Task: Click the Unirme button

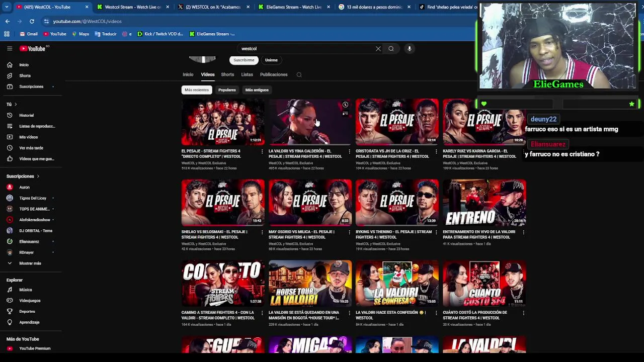Action: [271, 60]
